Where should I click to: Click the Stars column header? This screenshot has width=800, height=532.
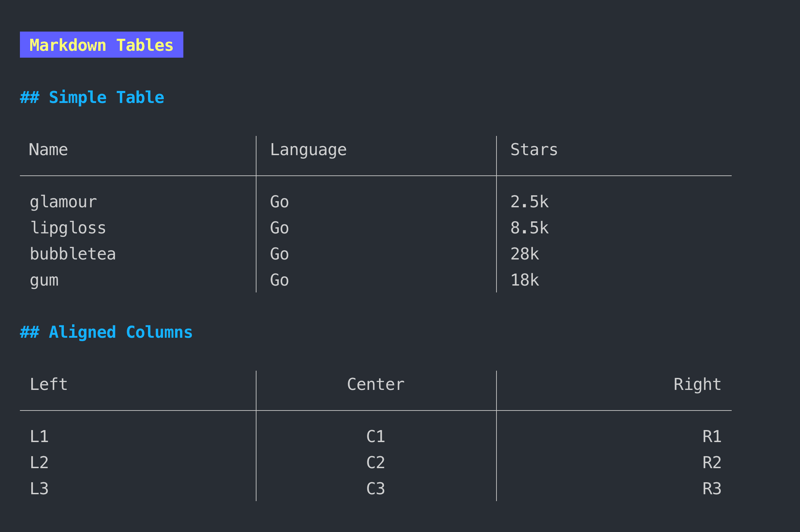click(x=534, y=150)
